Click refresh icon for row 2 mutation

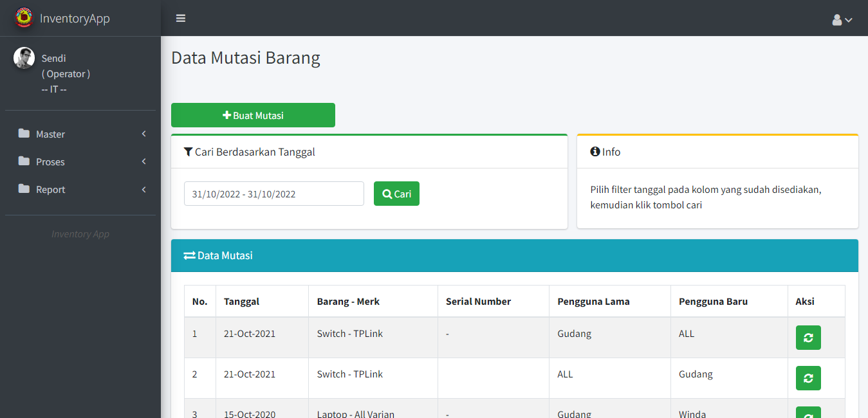(808, 378)
